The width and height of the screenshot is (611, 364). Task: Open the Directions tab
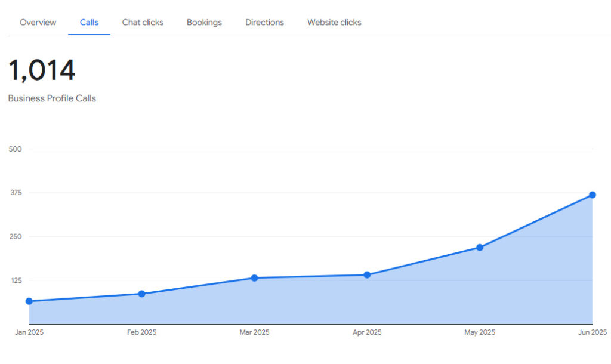(x=264, y=23)
